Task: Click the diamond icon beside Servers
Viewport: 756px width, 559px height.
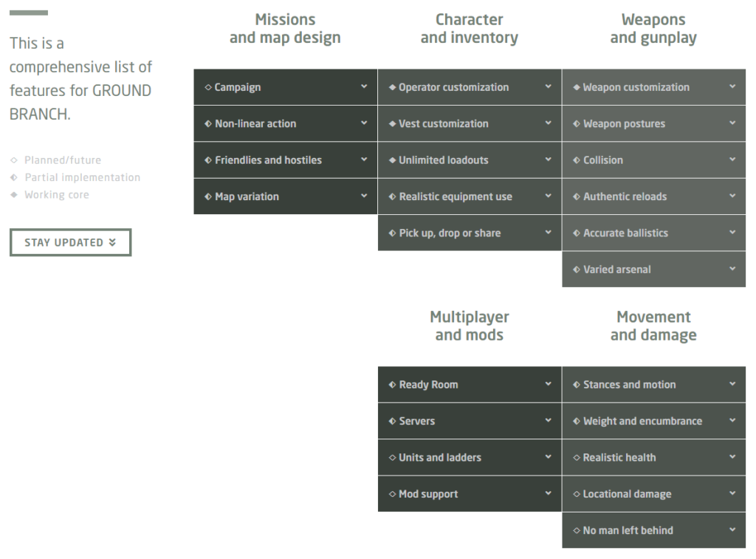Action: click(x=393, y=421)
